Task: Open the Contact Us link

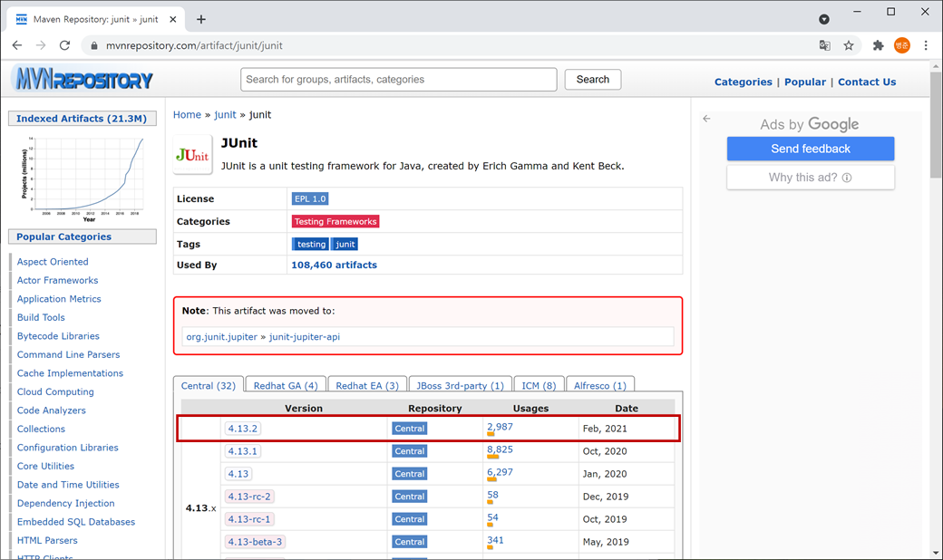Action: click(x=867, y=82)
